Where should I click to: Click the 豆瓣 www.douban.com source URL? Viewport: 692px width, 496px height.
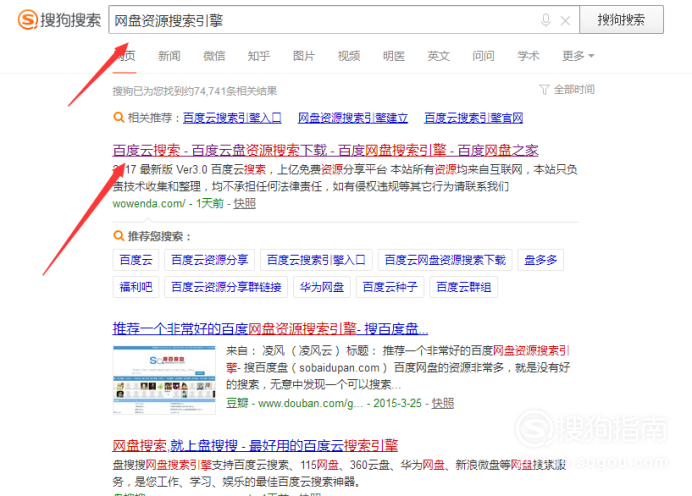[294, 403]
